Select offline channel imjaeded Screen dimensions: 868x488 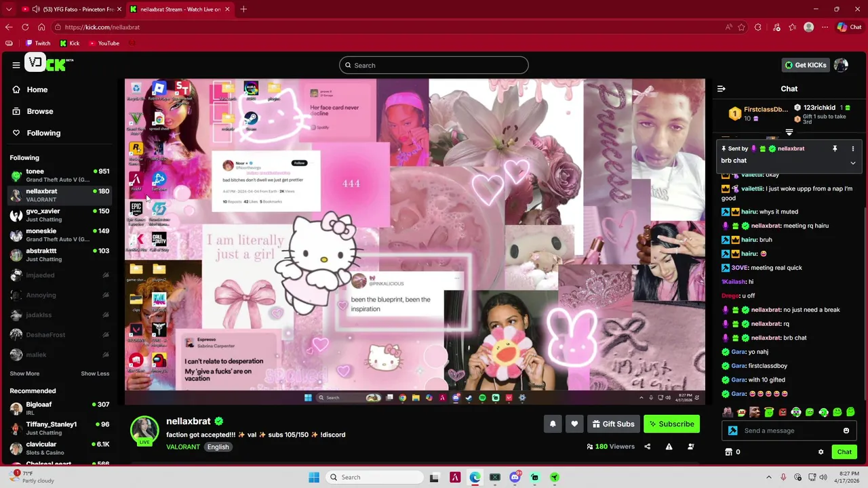(60, 275)
